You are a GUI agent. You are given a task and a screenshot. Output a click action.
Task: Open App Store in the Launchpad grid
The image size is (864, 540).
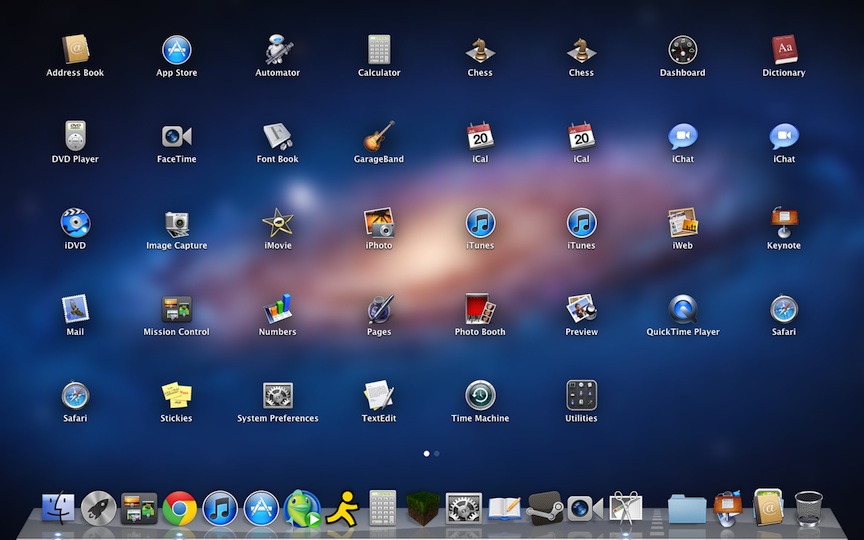click(176, 50)
